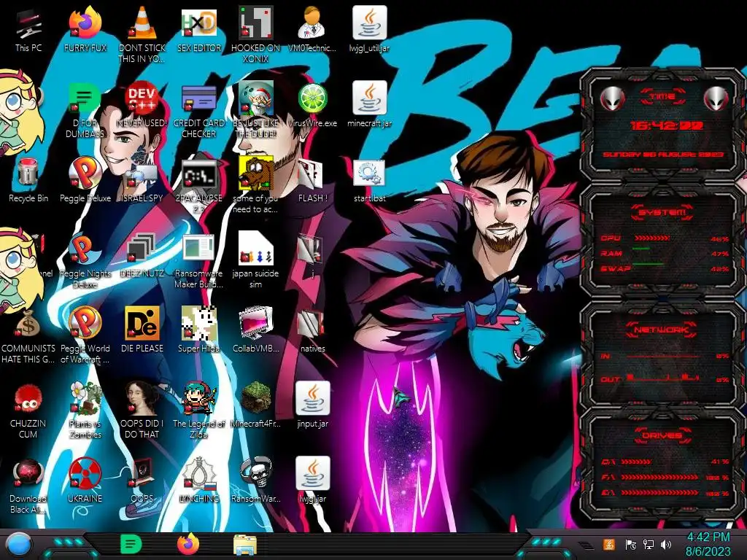Click the volume speaker tray icon
The image size is (747, 560).
(x=666, y=544)
